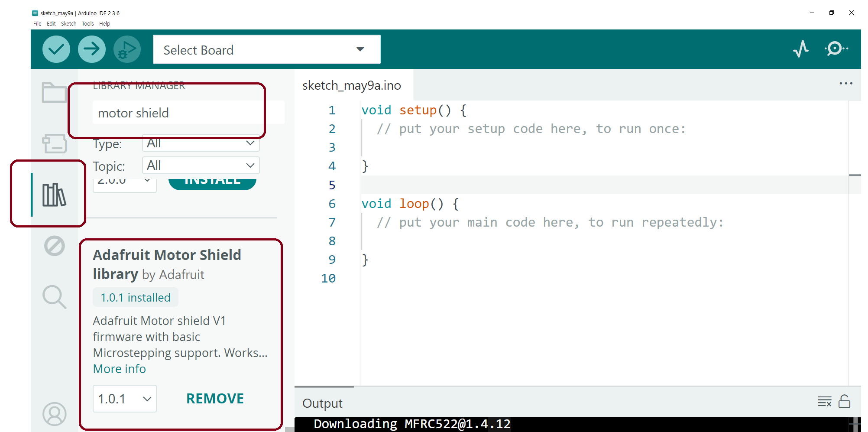This screenshot has width=868, height=432.
Task: Open the Search magnifier sidebar icon
Action: tap(55, 297)
